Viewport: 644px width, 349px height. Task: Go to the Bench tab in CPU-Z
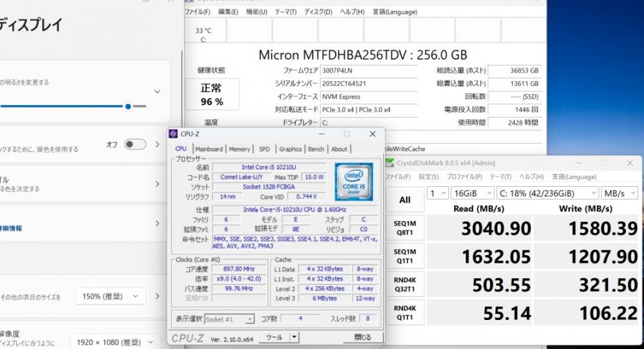coord(316,149)
